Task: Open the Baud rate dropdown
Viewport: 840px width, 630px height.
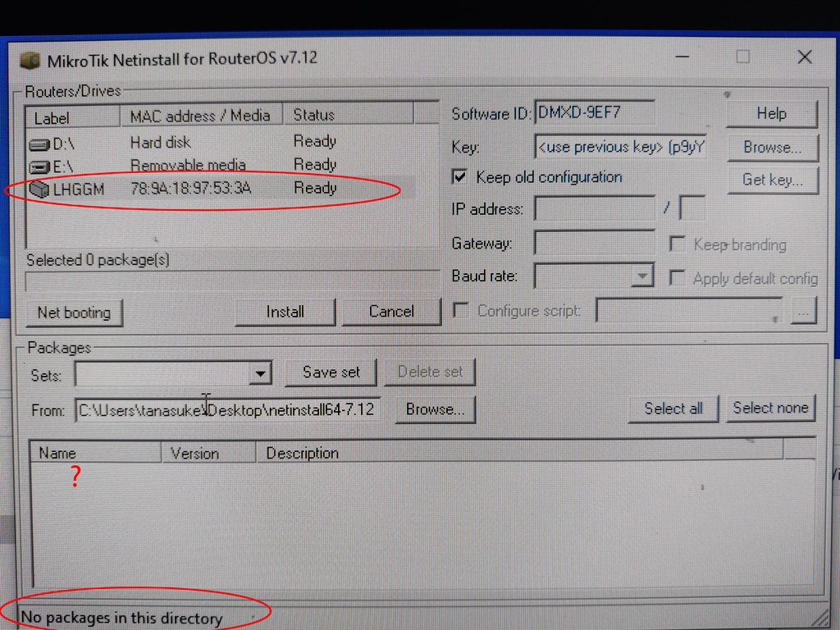Action: point(641,276)
